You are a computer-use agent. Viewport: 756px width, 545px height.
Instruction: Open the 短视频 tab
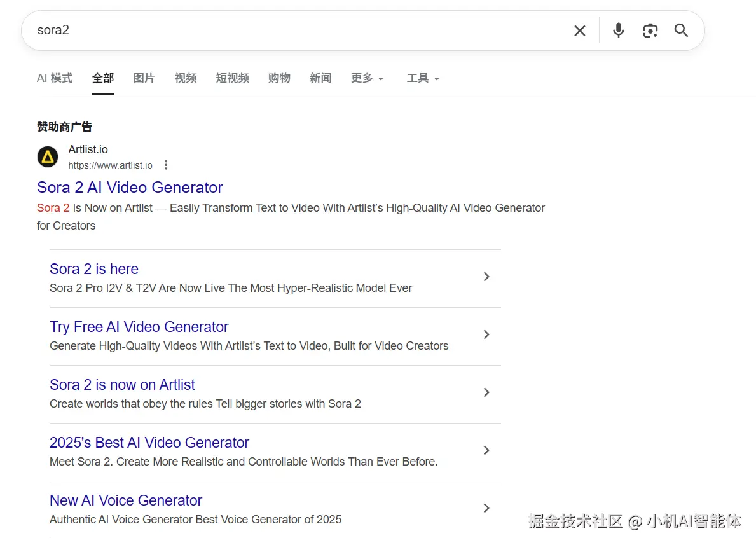(x=232, y=78)
